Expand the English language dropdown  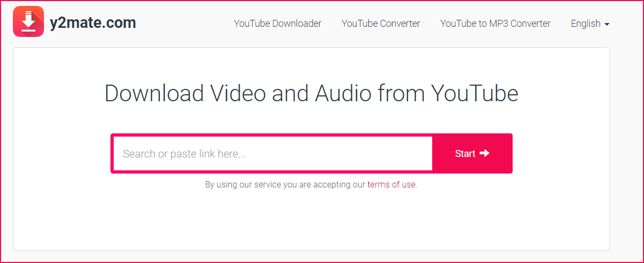590,24
